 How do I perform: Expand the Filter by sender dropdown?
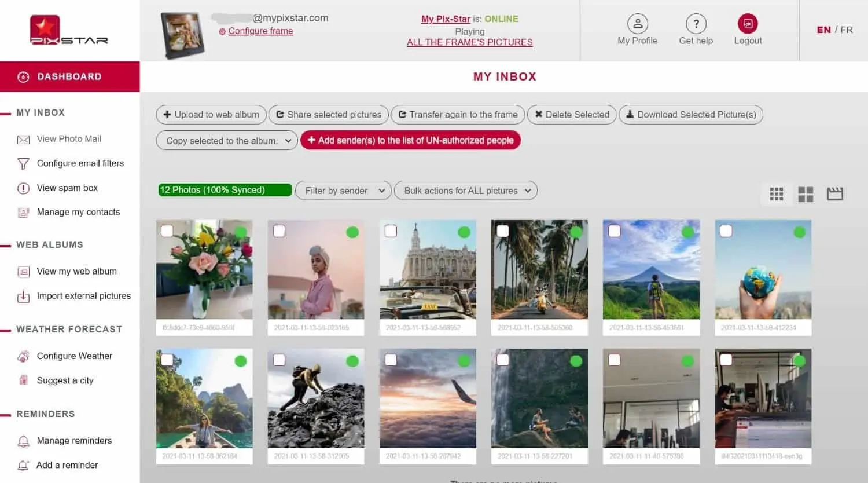click(x=344, y=191)
